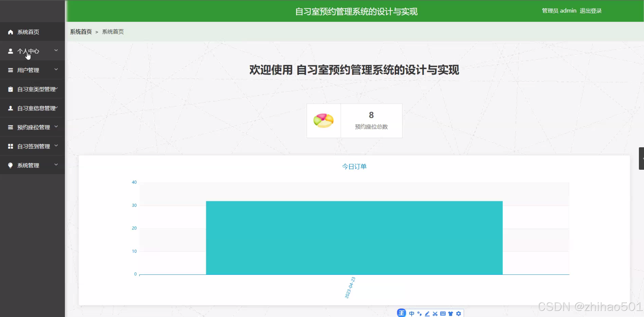This screenshot has height=317, width=644.
Task: Click the header title 自习室预约管理系统的设计与实现
Action: coord(356,11)
